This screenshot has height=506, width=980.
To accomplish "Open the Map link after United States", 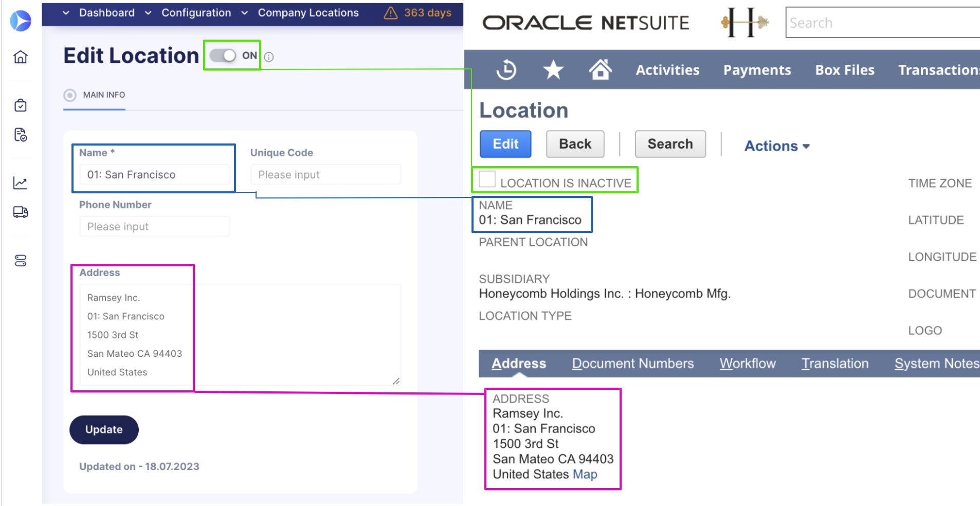I will point(585,474).
